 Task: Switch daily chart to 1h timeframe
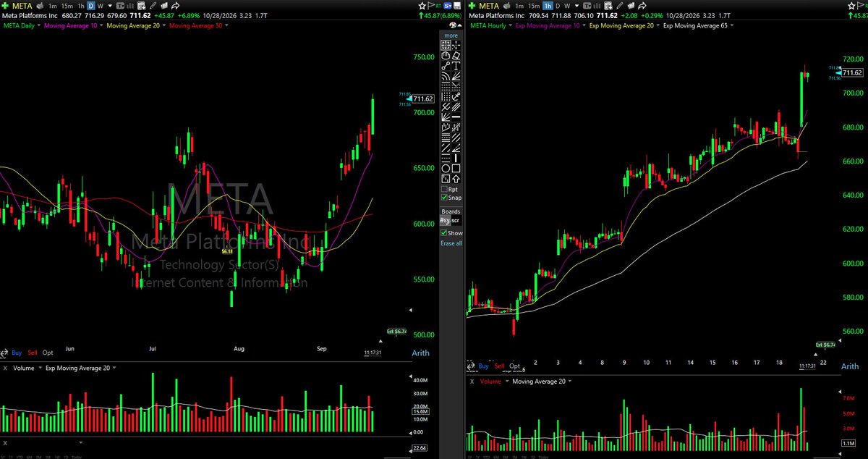tap(81, 6)
